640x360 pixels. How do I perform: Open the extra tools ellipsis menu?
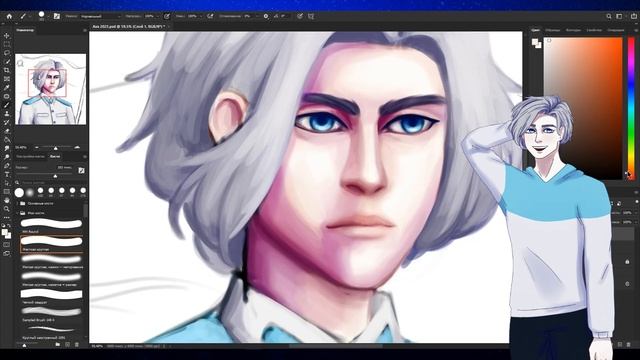tap(7, 217)
